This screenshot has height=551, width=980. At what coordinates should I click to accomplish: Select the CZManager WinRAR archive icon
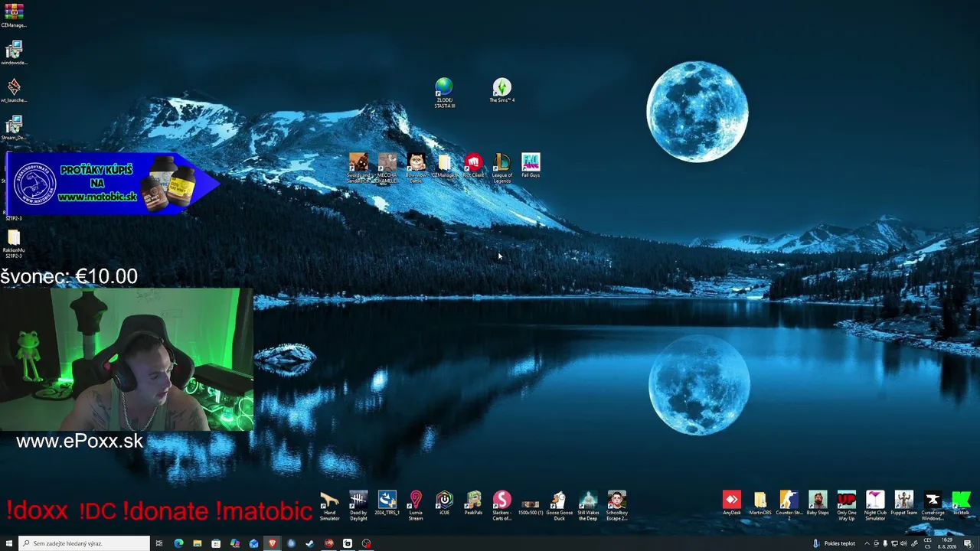[14, 15]
